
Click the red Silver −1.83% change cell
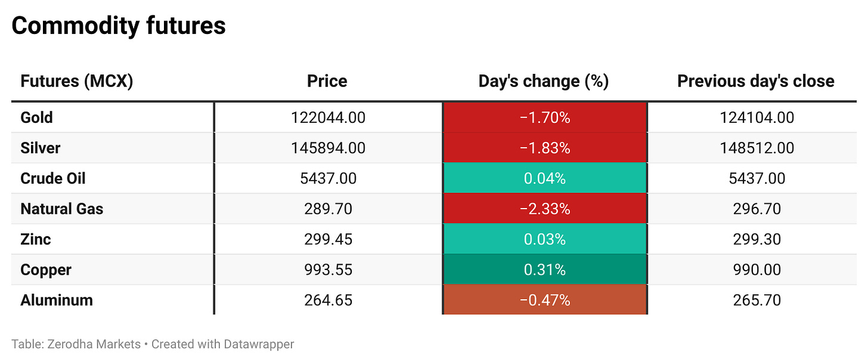[544, 148]
